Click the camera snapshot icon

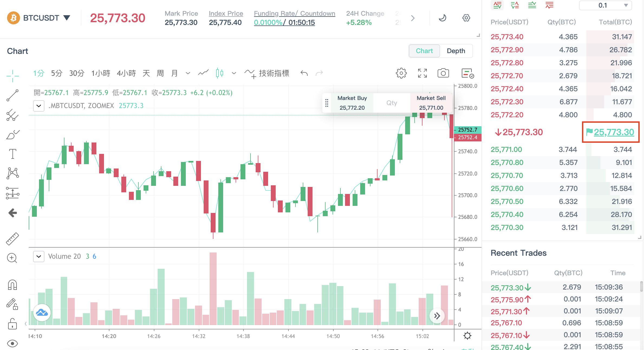pyautogui.click(x=443, y=73)
